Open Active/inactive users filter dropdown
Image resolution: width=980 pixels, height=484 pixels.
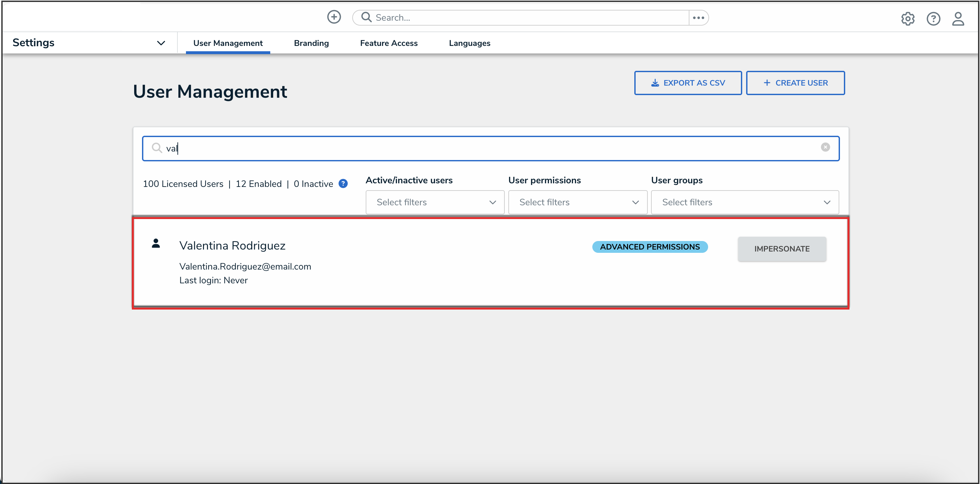coord(435,202)
